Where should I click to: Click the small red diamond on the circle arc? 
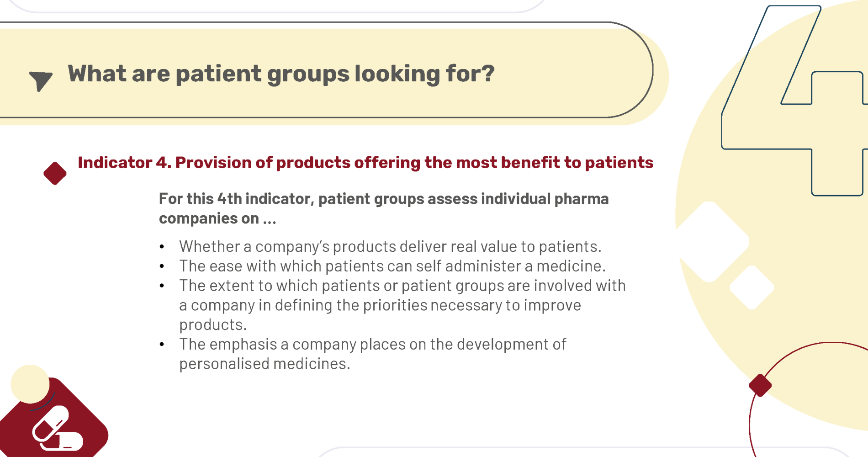pyautogui.click(x=760, y=385)
